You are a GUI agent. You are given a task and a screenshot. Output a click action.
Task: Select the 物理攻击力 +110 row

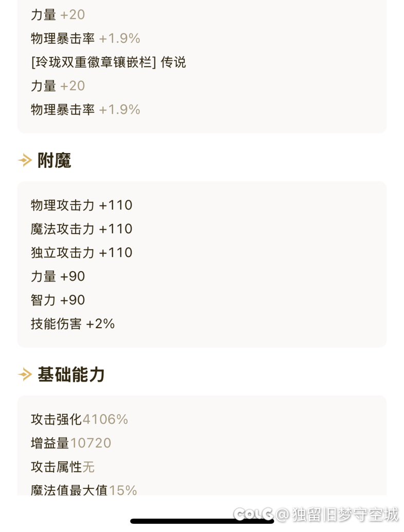tap(82, 205)
